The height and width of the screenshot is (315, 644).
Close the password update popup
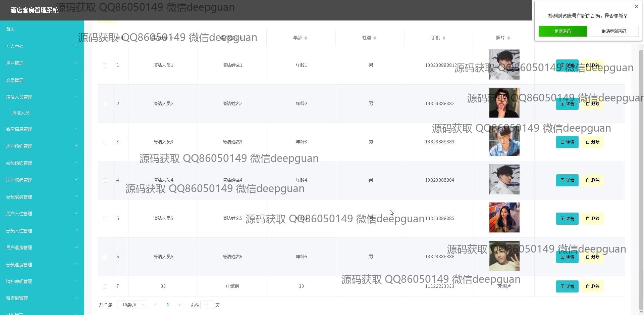click(x=636, y=6)
